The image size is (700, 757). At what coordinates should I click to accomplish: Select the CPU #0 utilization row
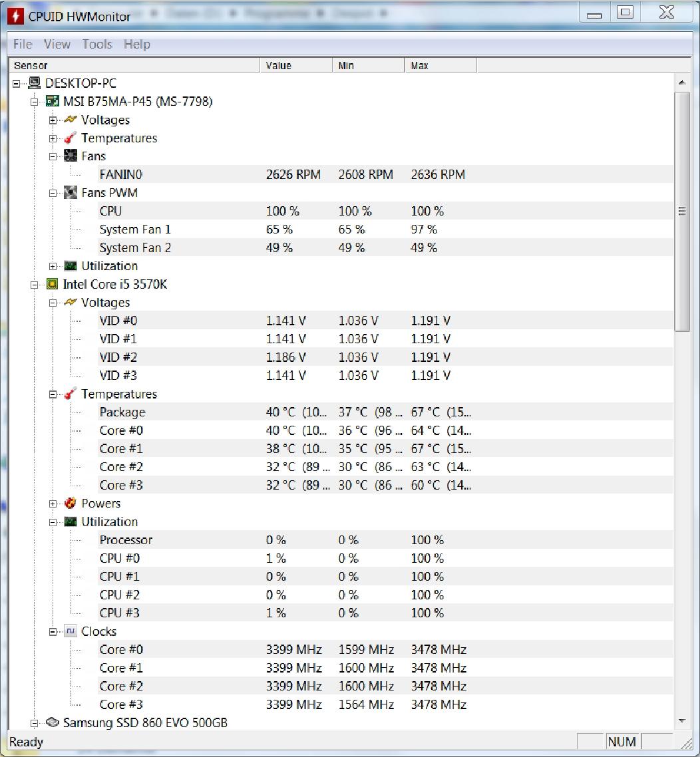385,558
